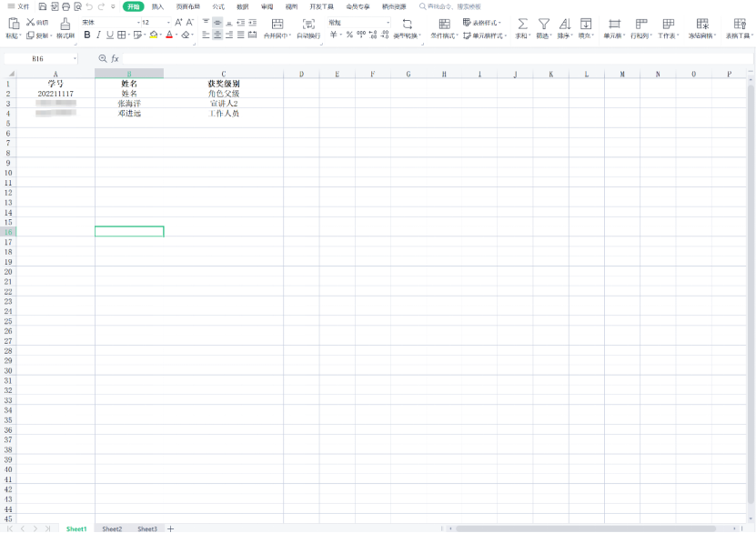Click the AutoSum sigma icon
Viewport: 756px width, 533px height.
tap(522, 24)
